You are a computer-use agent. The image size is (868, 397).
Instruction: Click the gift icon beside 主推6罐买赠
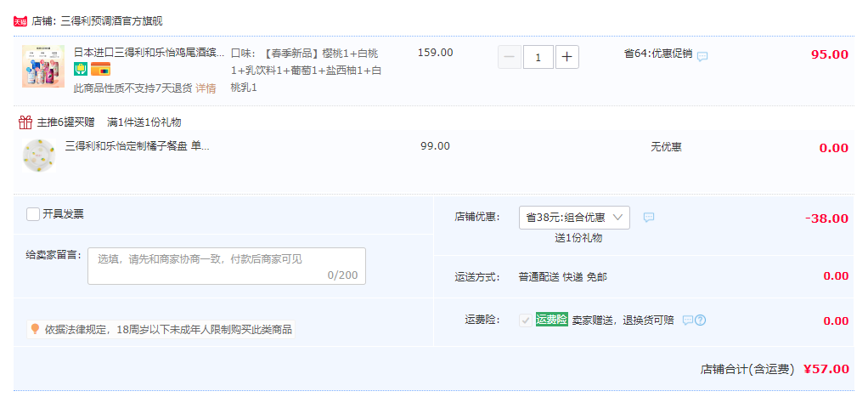tap(25, 122)
